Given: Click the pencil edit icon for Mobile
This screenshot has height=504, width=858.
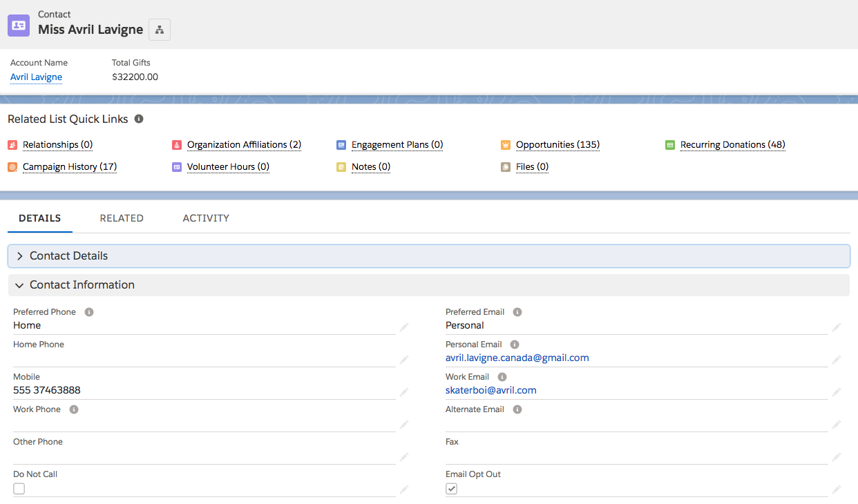Looking at the screenshot, I should 404,391.
